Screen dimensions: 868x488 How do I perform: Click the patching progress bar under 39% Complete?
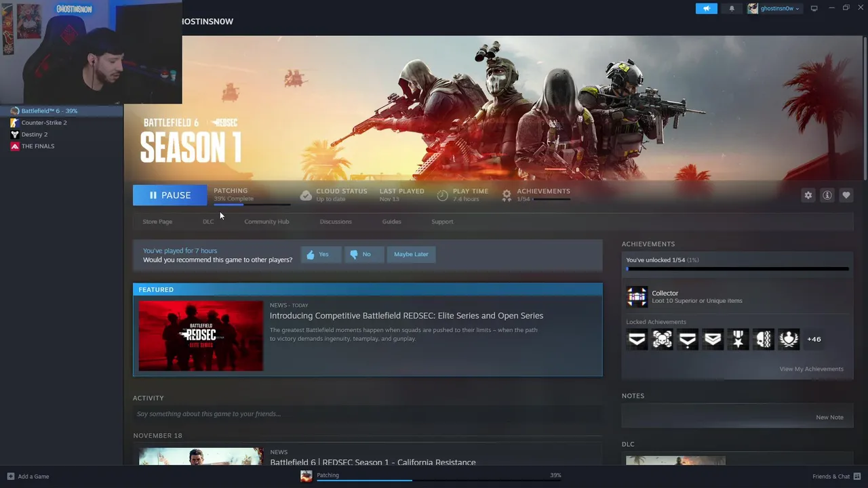[252, 204]
